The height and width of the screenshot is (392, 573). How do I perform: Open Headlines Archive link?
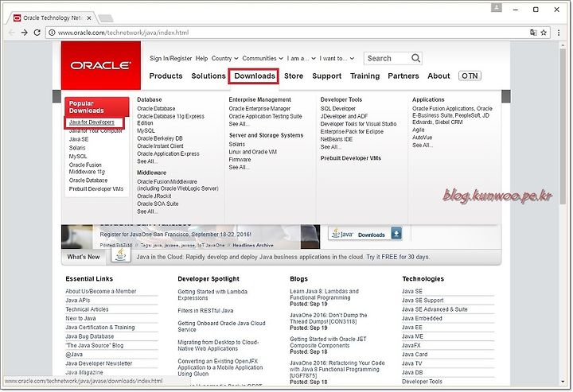(253, 245)
